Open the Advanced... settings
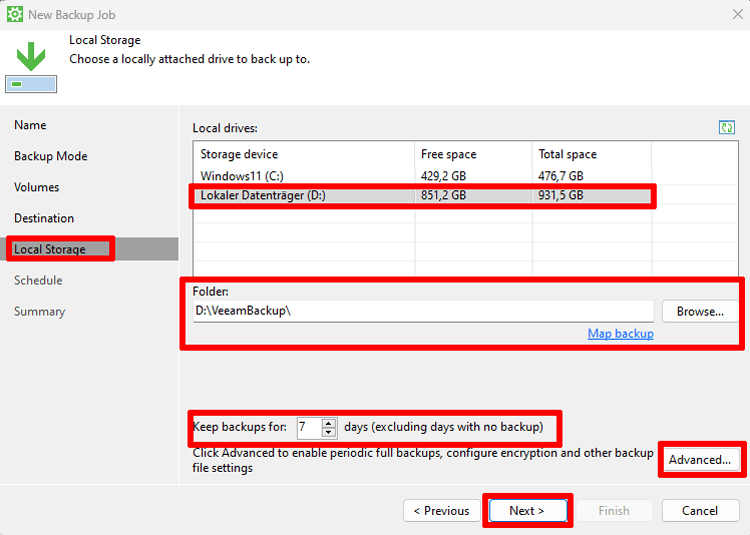The width and height of the screenshot is (750, 535). point(700,459)
